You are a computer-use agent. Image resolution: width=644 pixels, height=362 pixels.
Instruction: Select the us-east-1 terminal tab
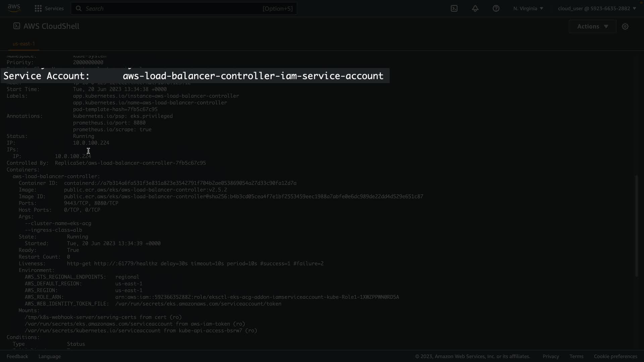click(23, 44)
